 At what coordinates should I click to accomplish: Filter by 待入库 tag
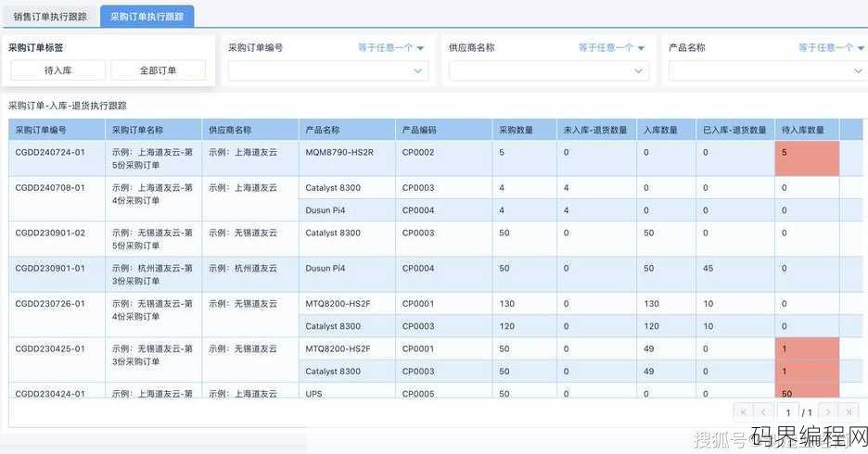[x=58, y=70]
